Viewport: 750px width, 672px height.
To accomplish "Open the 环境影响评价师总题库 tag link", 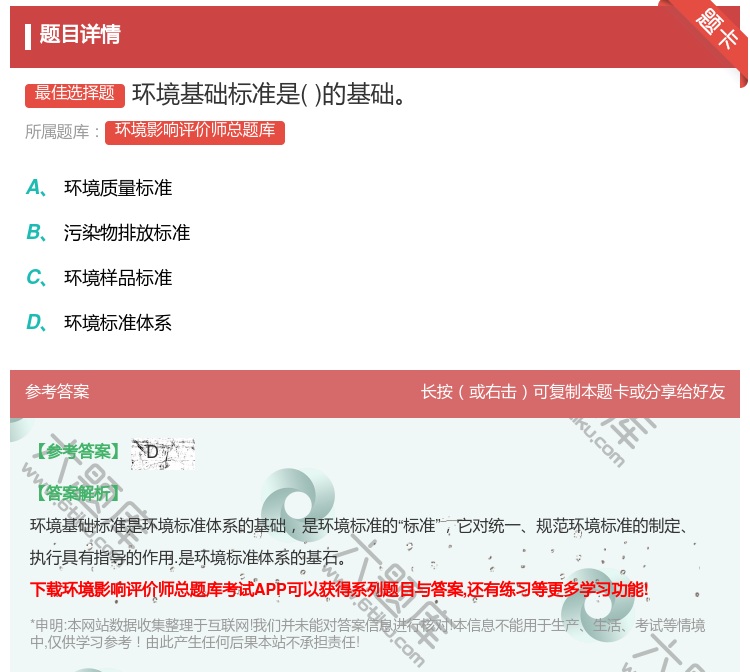I will tap(195, 132).
